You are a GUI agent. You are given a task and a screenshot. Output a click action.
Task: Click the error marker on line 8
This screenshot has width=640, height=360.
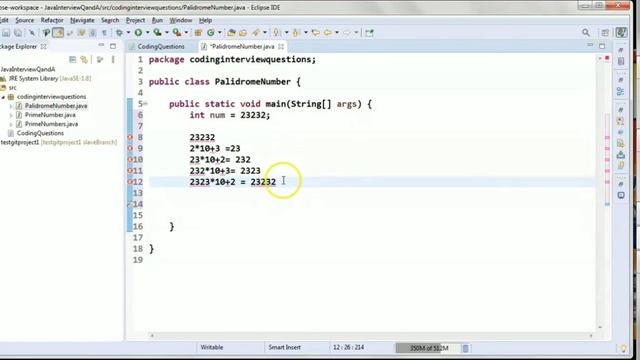130,137
